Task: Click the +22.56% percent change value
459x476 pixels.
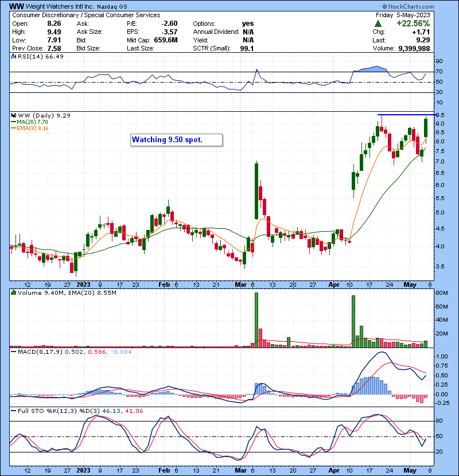Action: click(x=413, y=24)
